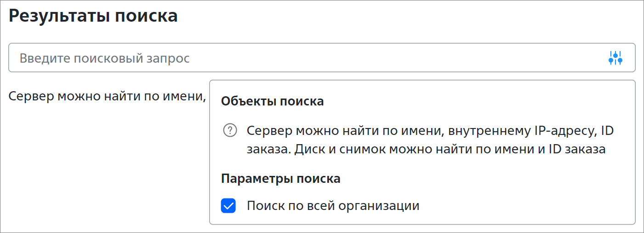Click the "Поиск по всей организации" label
644x233 pixels.
point(333,205)
